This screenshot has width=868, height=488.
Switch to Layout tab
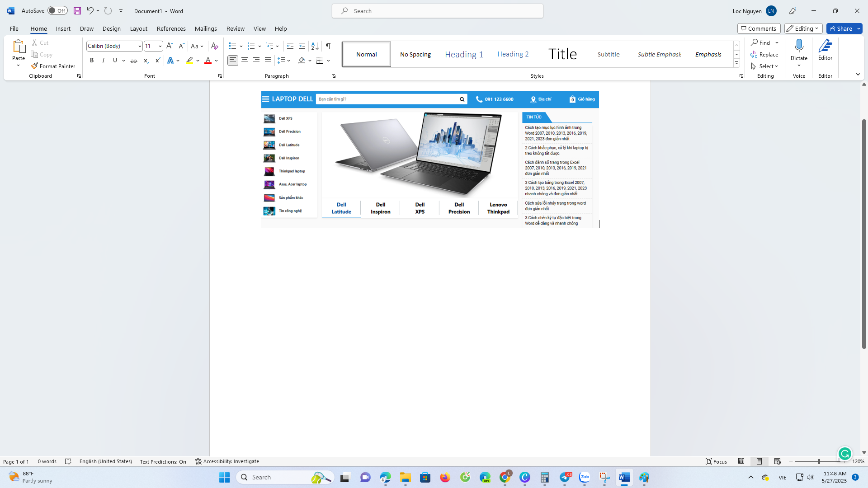pos(139,28)
